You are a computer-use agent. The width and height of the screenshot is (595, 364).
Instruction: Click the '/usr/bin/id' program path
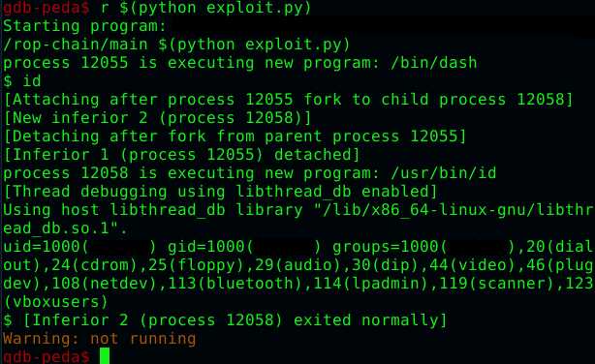(443, 173)
